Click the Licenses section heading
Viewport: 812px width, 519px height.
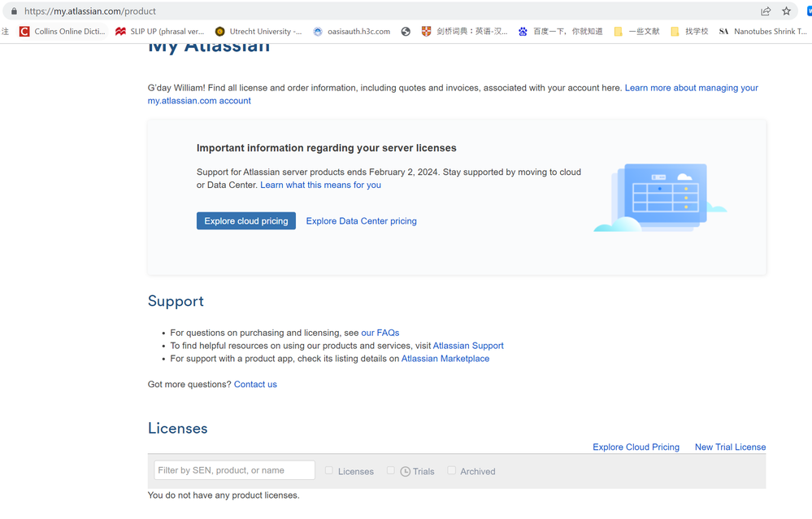point(178,428)
